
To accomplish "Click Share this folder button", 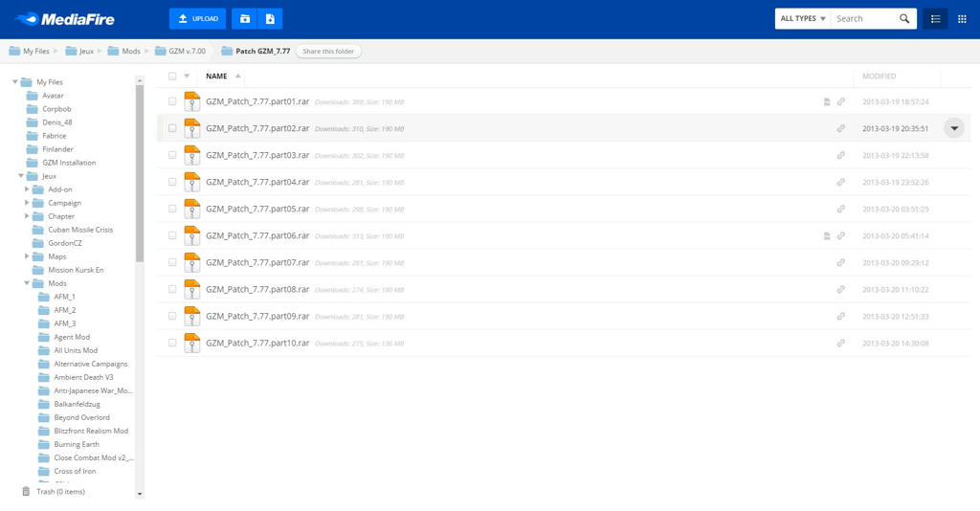I will pos(328,52).
